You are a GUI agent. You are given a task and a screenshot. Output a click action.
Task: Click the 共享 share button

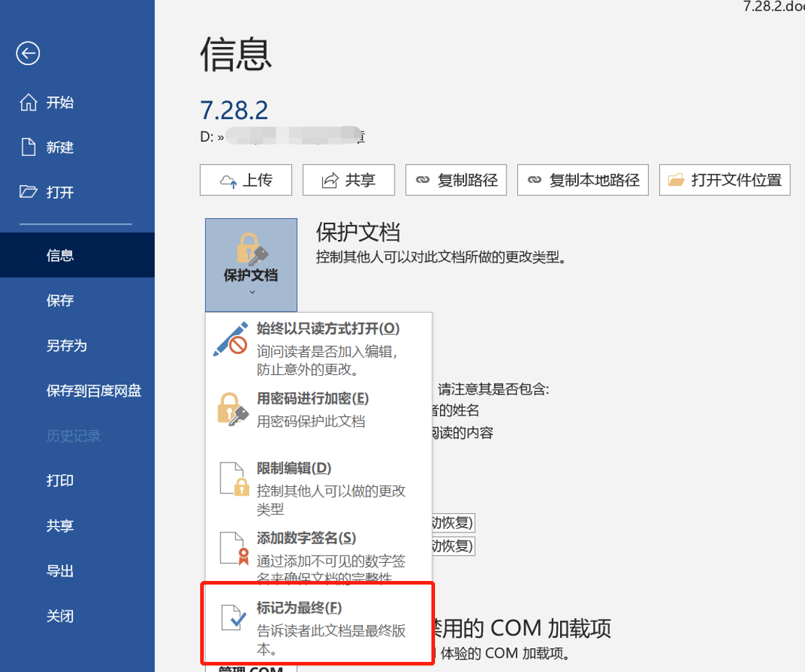pyautogui.click(x=348, y=180)
